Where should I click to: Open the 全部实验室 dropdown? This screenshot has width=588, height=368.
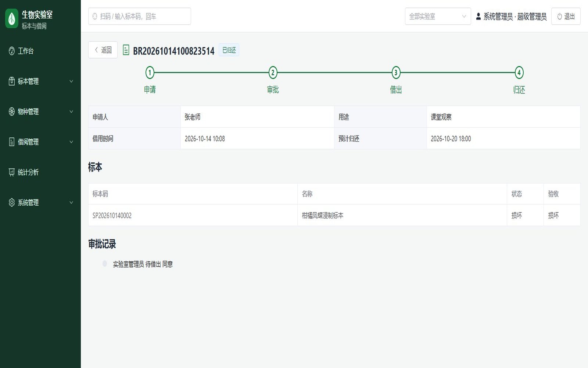click(438, 16)
